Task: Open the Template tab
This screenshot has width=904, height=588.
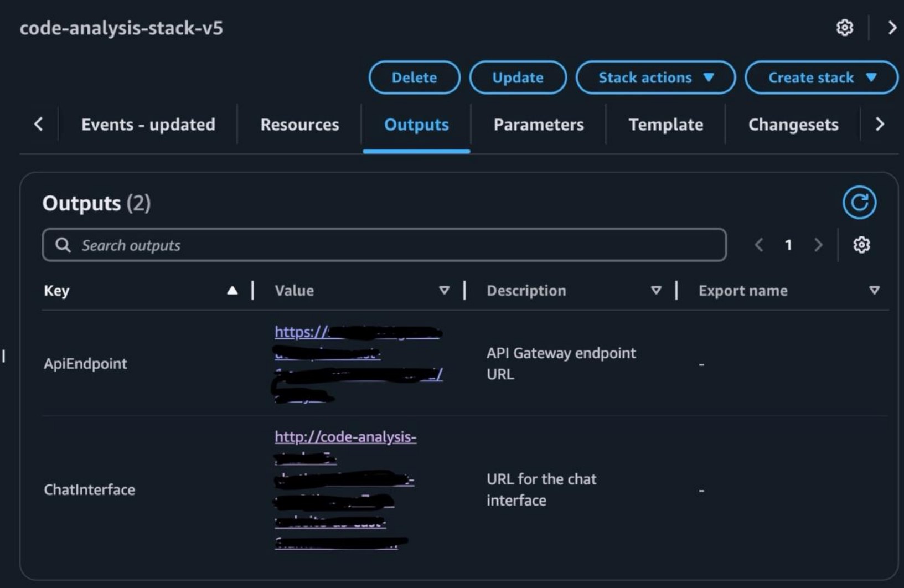Action: click(665, 125)
